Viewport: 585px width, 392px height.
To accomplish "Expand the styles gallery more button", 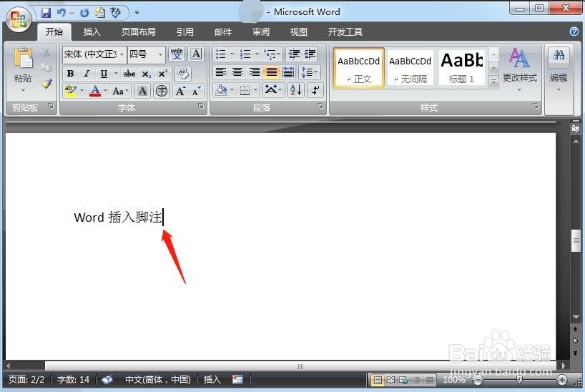I will (493, 82).
